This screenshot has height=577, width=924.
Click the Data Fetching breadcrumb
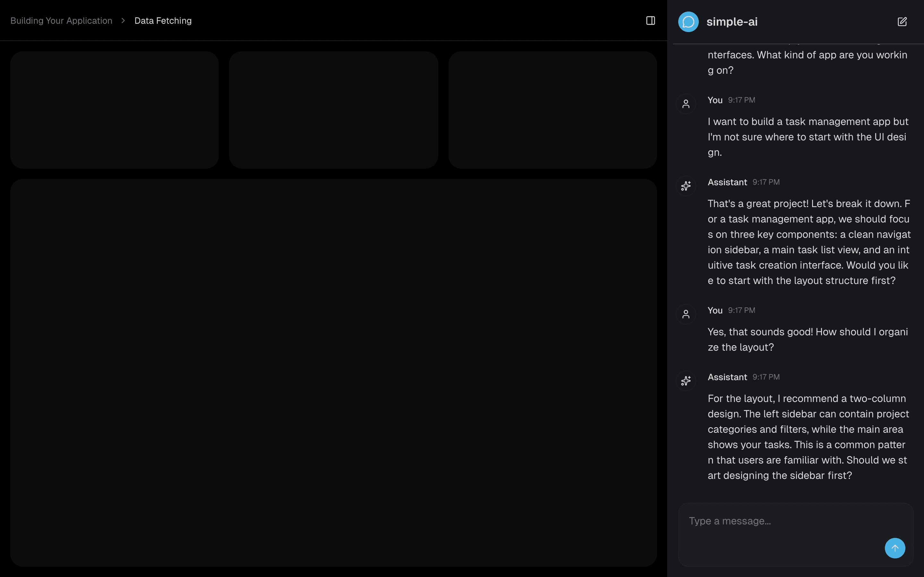pos(163,21)
